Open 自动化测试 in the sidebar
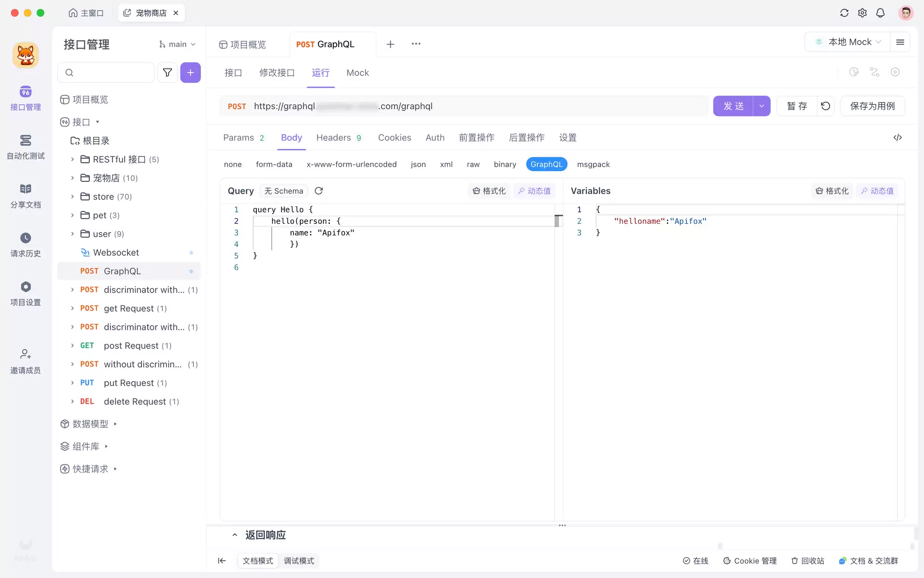The image size is (924, 578). click(x=25, y=147)
